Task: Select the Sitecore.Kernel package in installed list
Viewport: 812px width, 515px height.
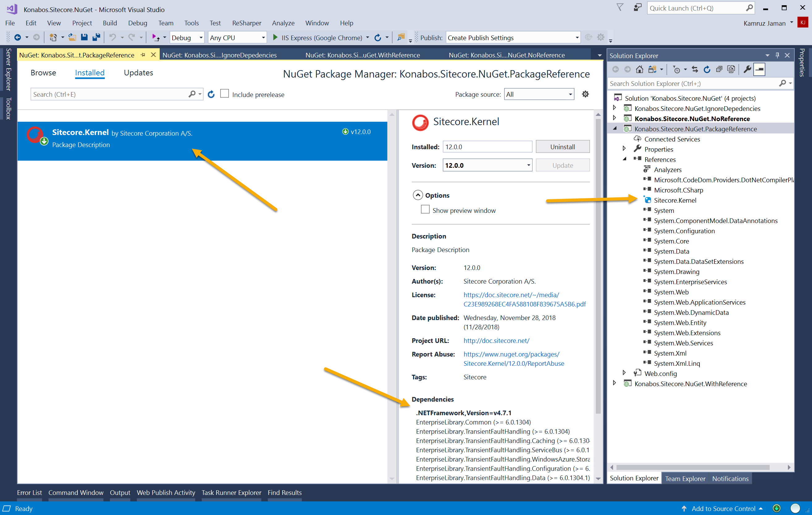Action: click(202, 141)
